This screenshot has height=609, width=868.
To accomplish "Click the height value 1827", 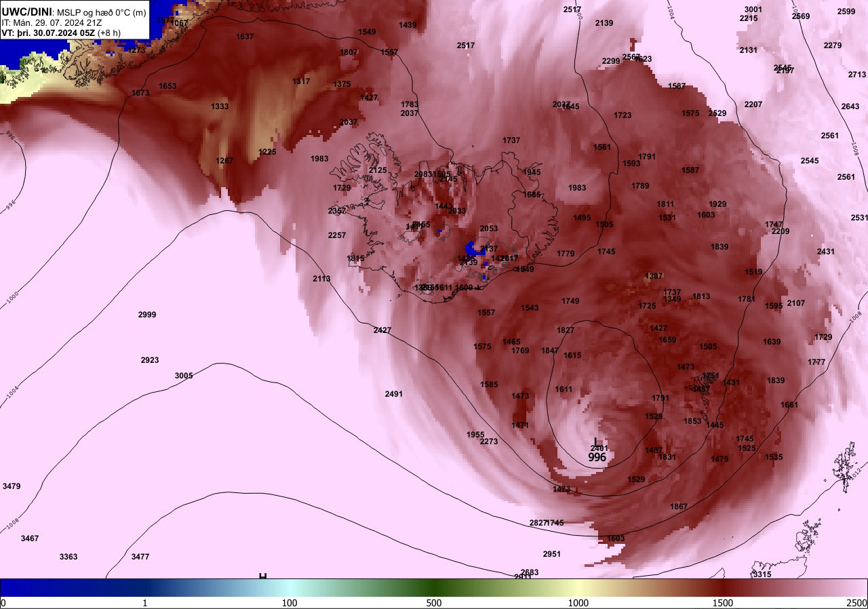I will 566,330.
